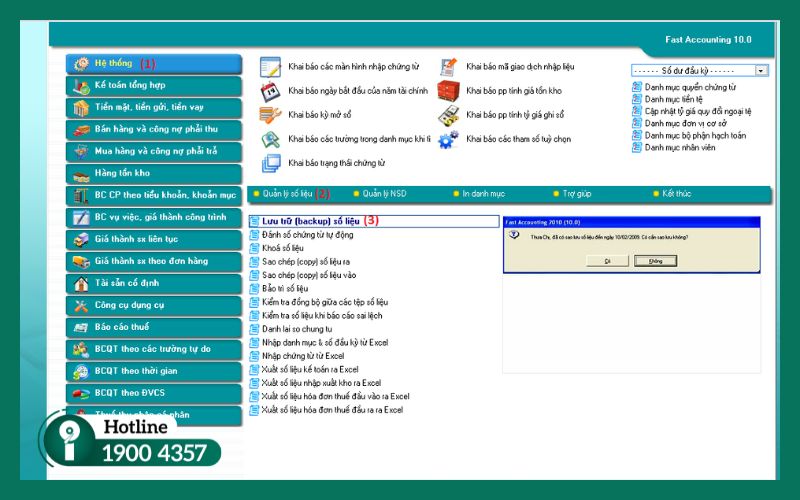Click the BCQT theo thời gian icon
Screen dimensions: 800x500
coord(81,371)
